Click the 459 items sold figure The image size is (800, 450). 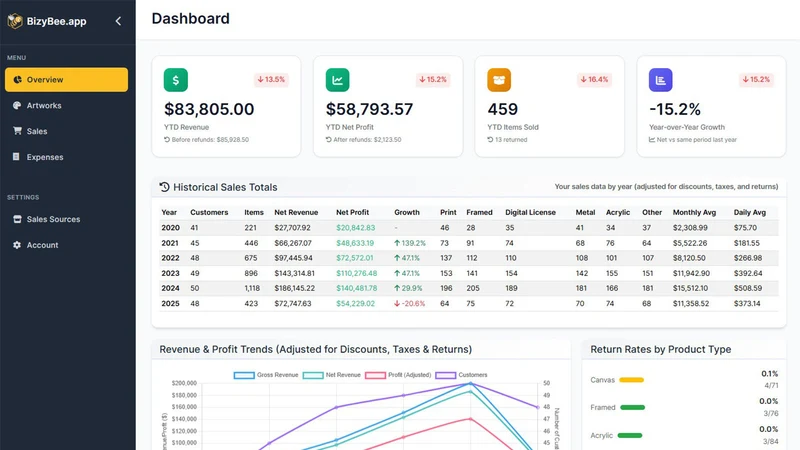point(503,109)
